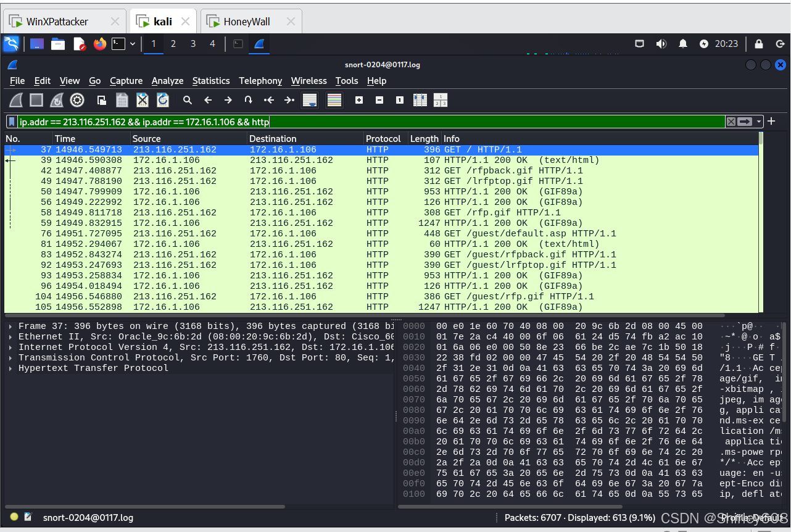
Task: Select packet 42 GET /rfpback.gif
Action: 381,170
